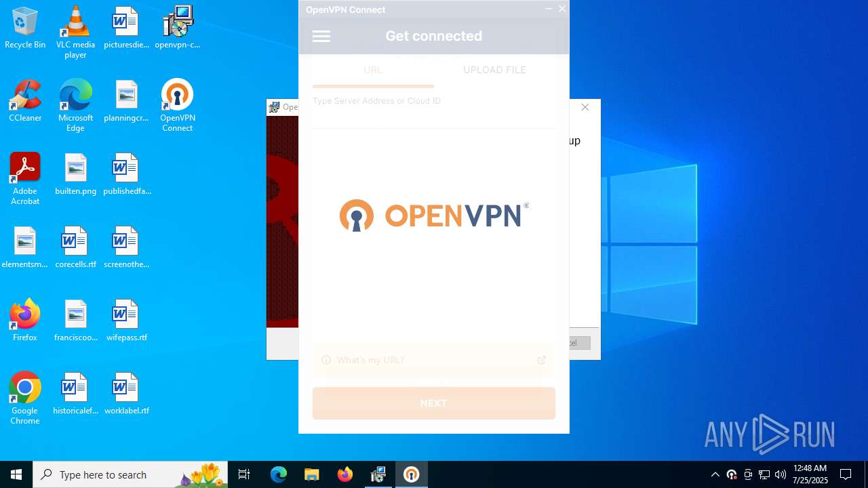Screen dimensions: 868x488
Task: Click the info icon beside What's my URL
Action: click(x=326, y=360)
